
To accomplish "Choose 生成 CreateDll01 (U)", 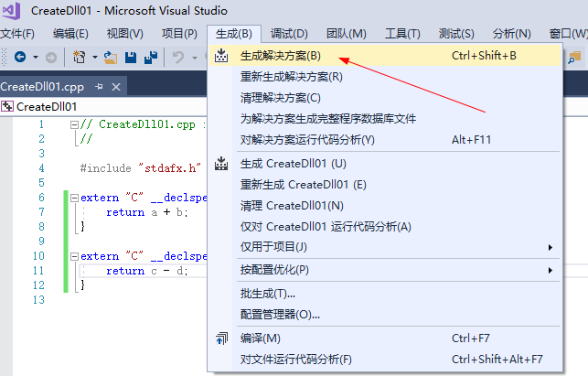I will [385, 164].
